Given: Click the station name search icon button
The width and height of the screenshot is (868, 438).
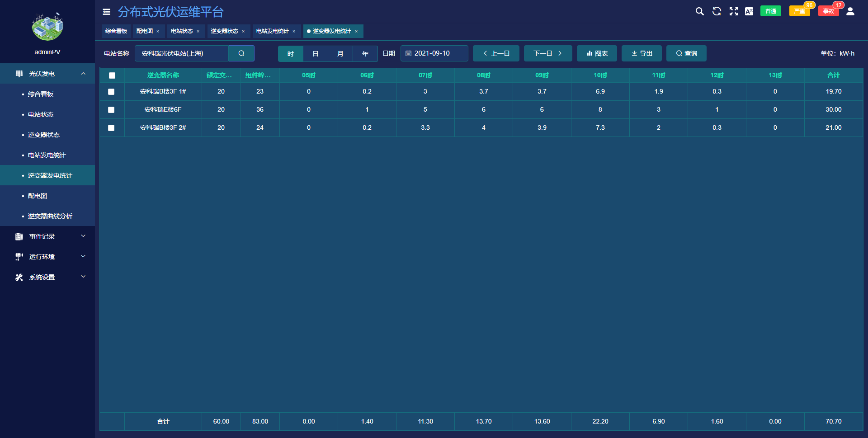Looking at the screenshot, I should coord(241,53).
